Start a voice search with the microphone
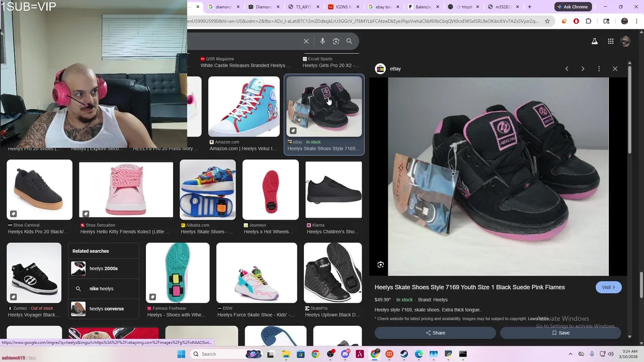 click(323, 41)
